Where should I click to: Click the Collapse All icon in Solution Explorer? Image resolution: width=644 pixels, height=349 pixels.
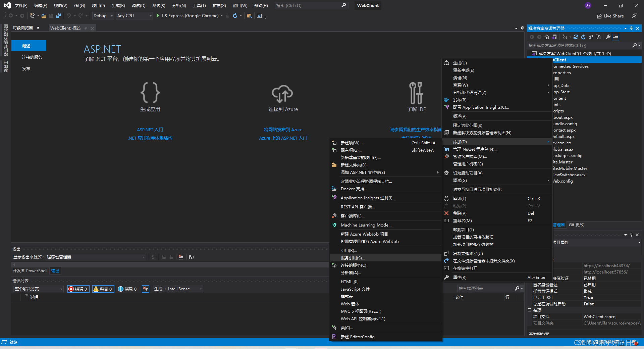(591, 37)
